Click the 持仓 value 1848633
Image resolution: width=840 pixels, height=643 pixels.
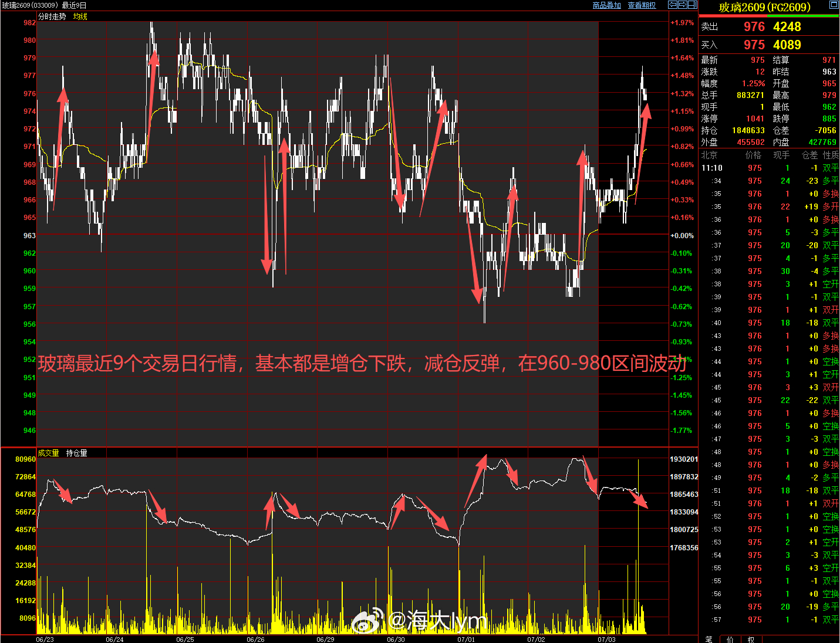tap(748, 130)
